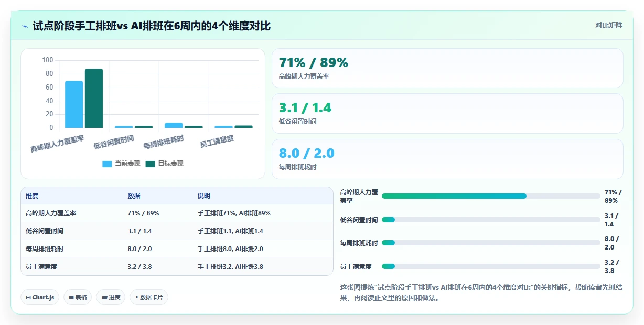Click the dark green 高峰期人力覆盖率 chart bar
Screen dimensions: 644x325
[x=94, y=99]
